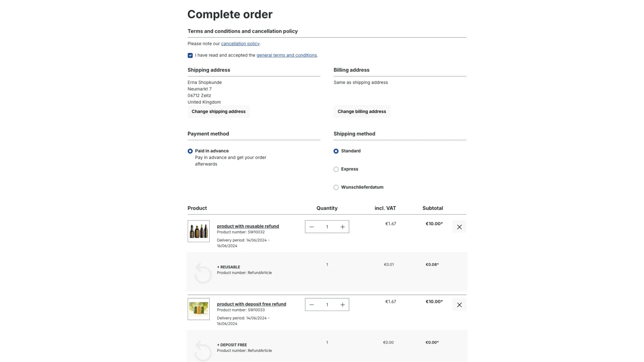Select Express shipping method
Image resolution: width=644 pixels, height=362 pixels.
[x=336, y=169]
